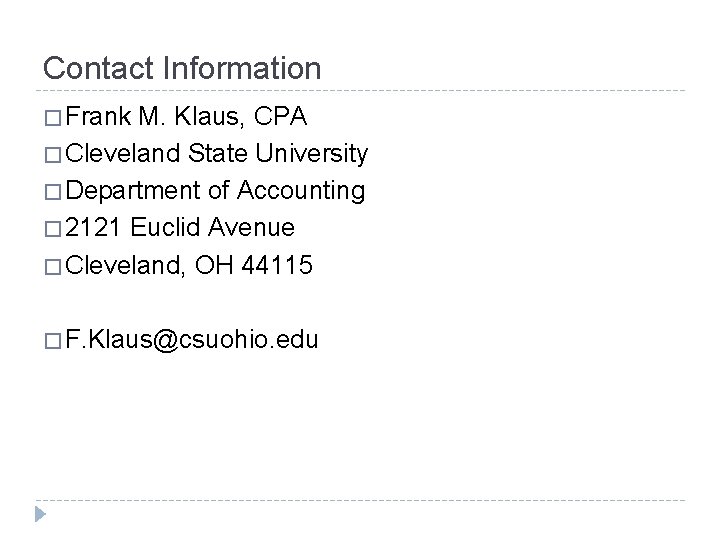720x540 pixels.
Task: Click the dashed divider above the footer
Action: [360, 500]
